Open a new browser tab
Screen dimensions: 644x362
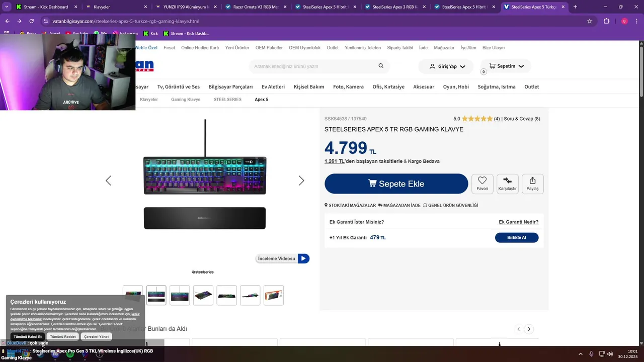(575, 7)
